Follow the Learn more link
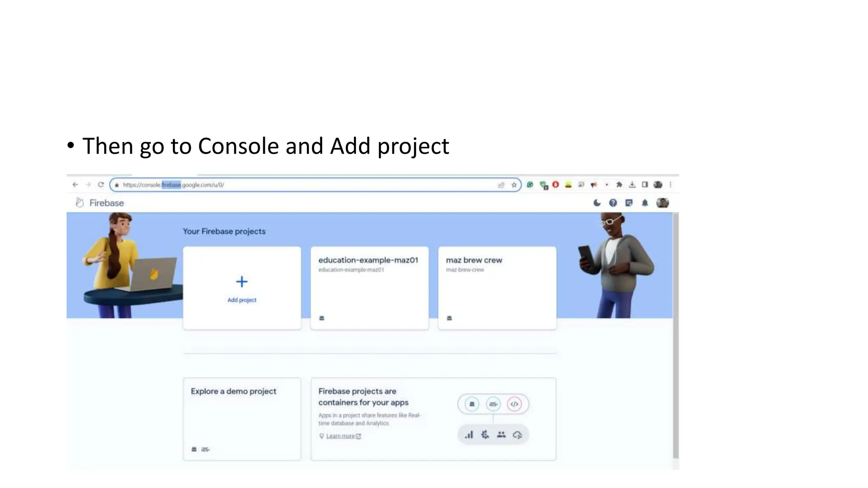Viewport: 868px width, 488px height. tap(343, 436)
